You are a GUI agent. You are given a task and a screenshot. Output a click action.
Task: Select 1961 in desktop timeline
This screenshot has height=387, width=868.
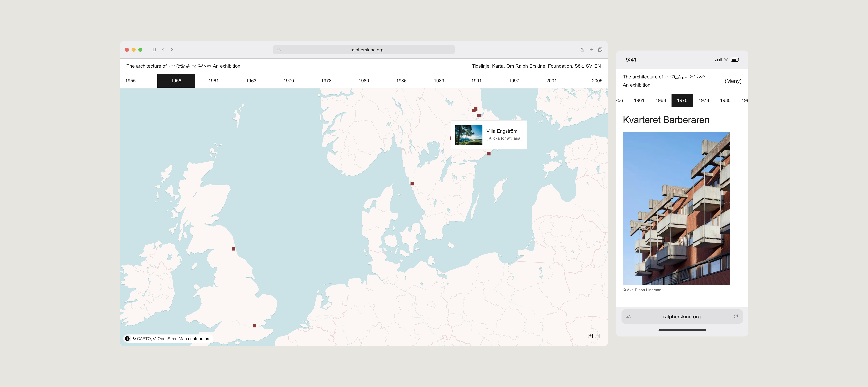[214, 81]
